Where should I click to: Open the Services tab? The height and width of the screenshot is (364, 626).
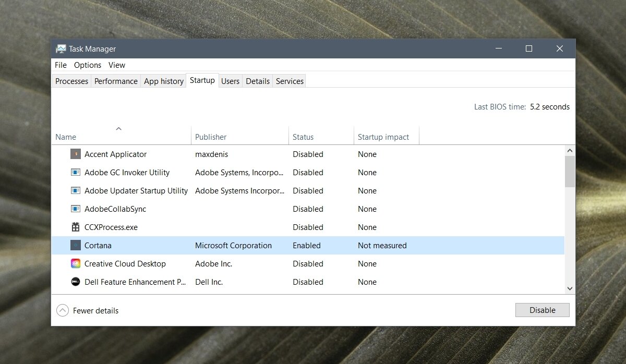coord(290,81)
